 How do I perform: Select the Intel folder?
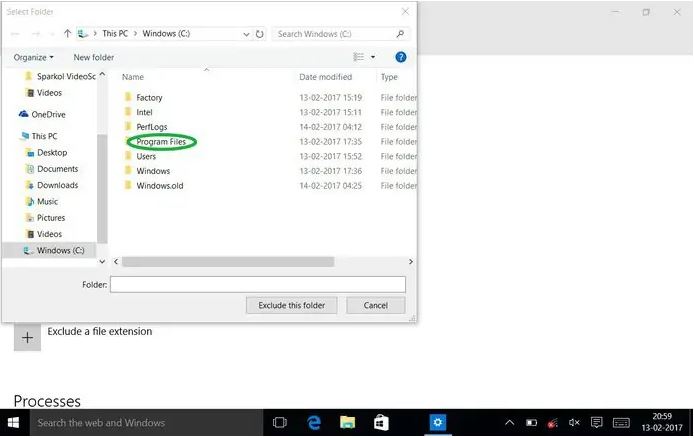[144, 112]
